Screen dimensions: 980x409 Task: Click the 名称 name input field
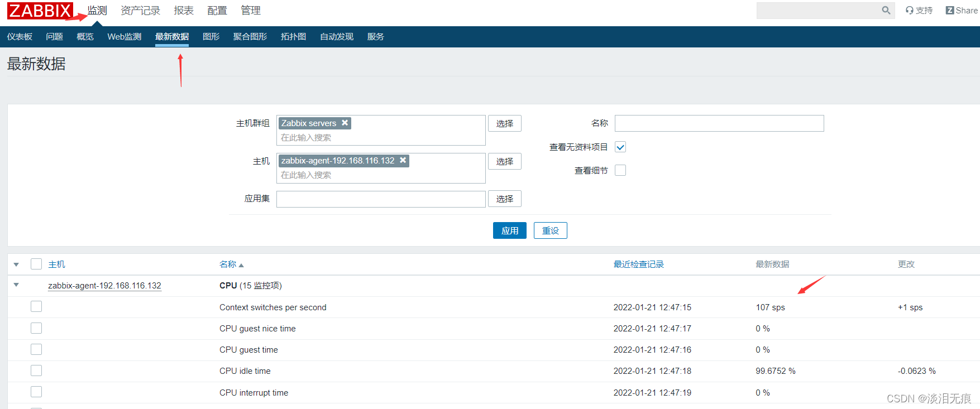click(719, 123)
